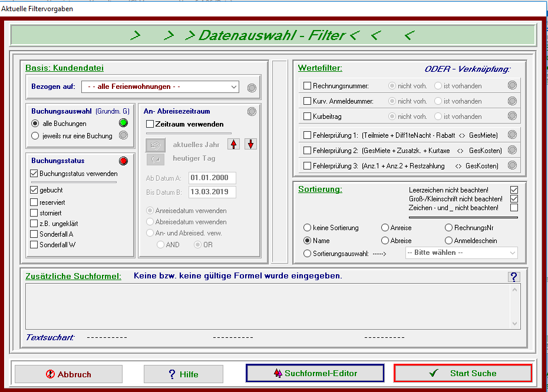Viewport: 548px width, 392px height.
Task: Click the green indicator beside alle Buchungen
Action: pos(123,124)
